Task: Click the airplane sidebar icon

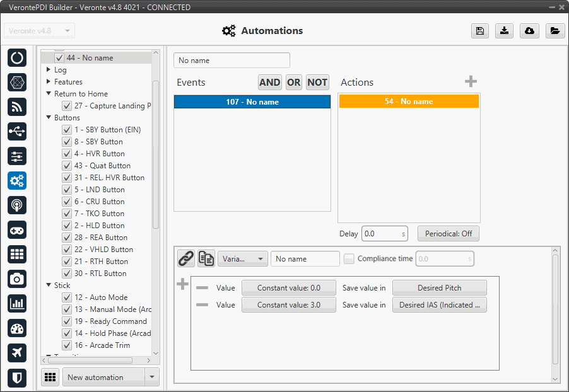Action: coord(17,352)
